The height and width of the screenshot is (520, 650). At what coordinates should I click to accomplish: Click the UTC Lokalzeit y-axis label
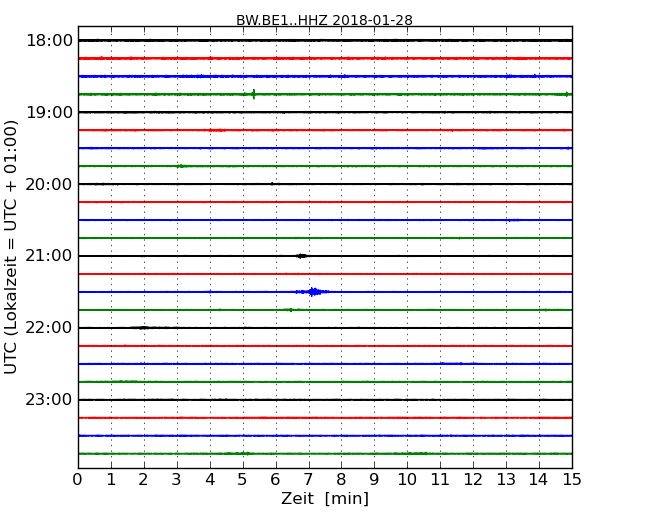coord(10,247)
